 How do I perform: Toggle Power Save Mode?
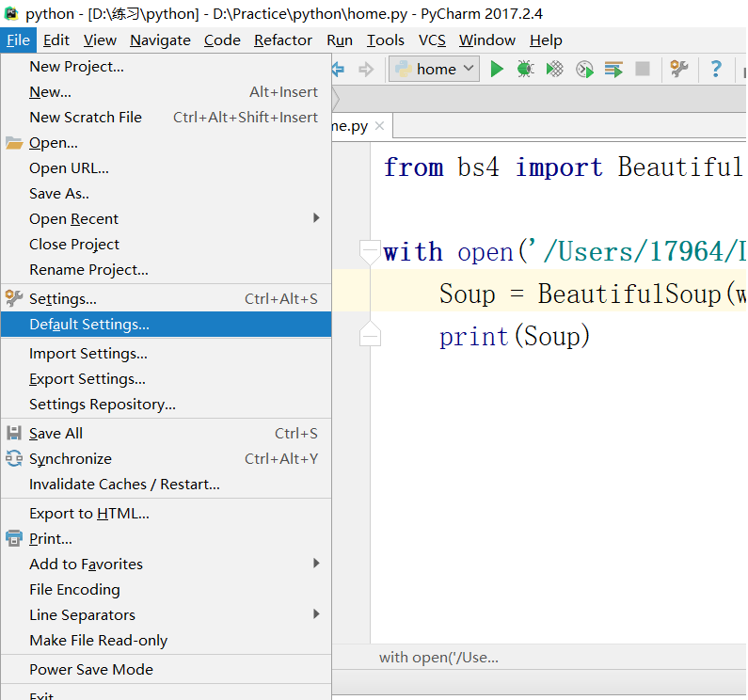[x=91, y=669]
